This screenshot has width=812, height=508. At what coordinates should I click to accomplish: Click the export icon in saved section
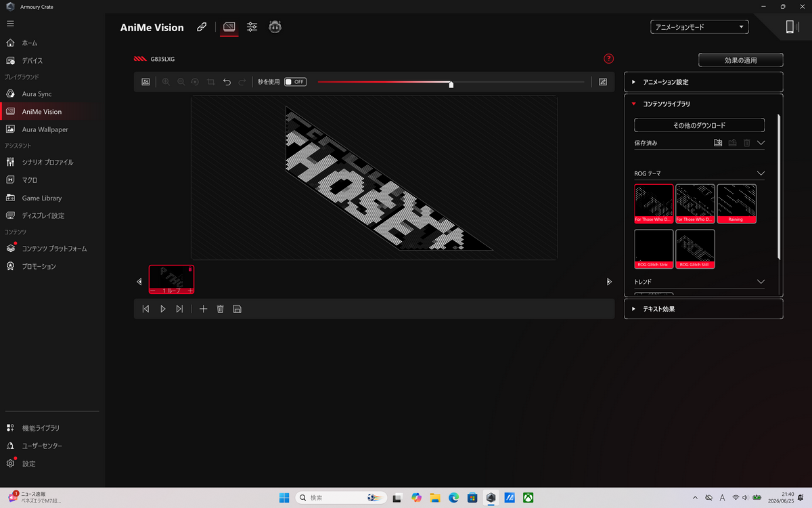click(x=732, y=143)
